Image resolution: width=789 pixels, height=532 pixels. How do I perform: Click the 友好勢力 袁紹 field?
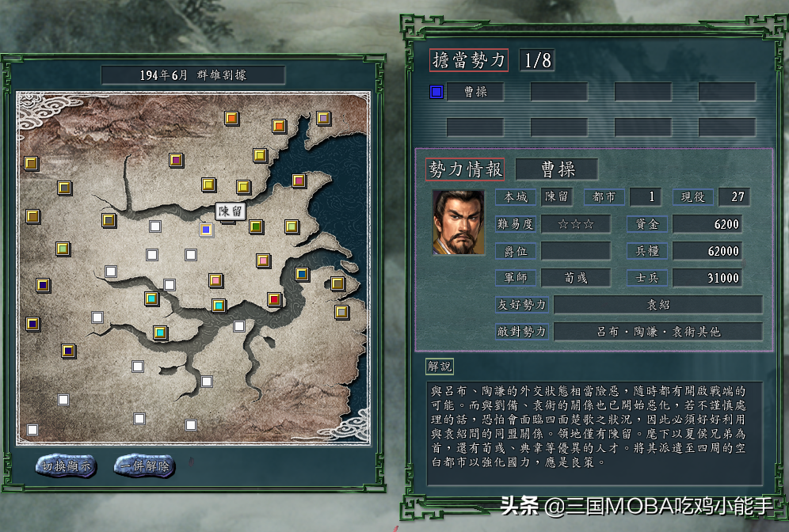658,305
